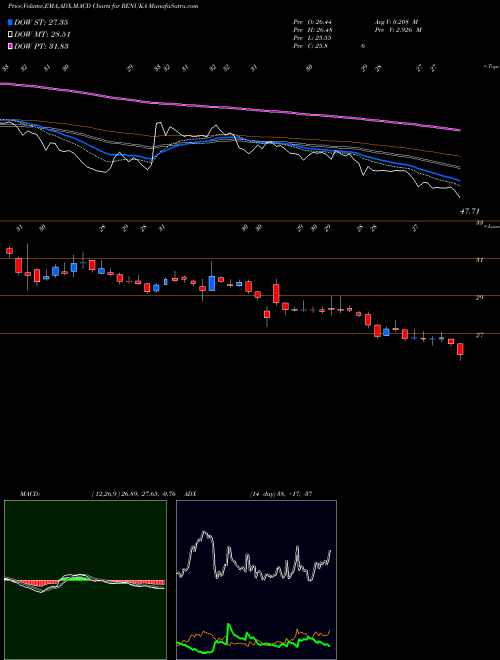Click the blue DOW ST legend swatch
This screenshot has height=660, width=500.
[x=10, y=22]
